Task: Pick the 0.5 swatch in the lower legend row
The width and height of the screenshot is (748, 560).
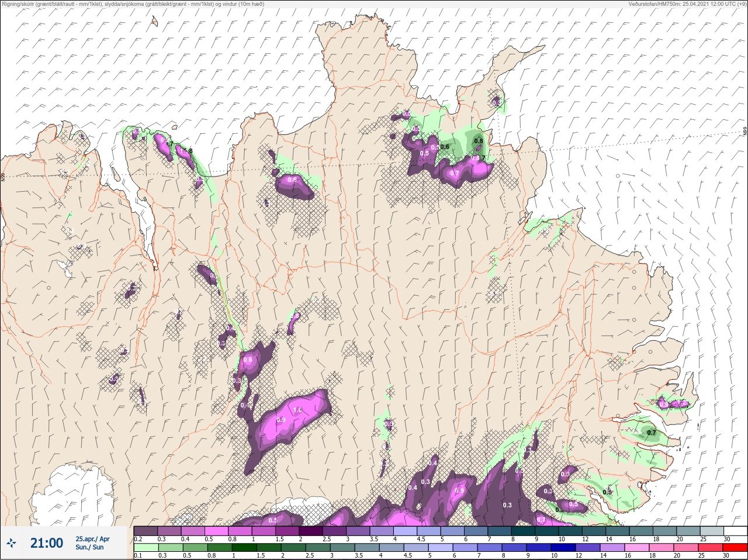Action: (195, 548)
